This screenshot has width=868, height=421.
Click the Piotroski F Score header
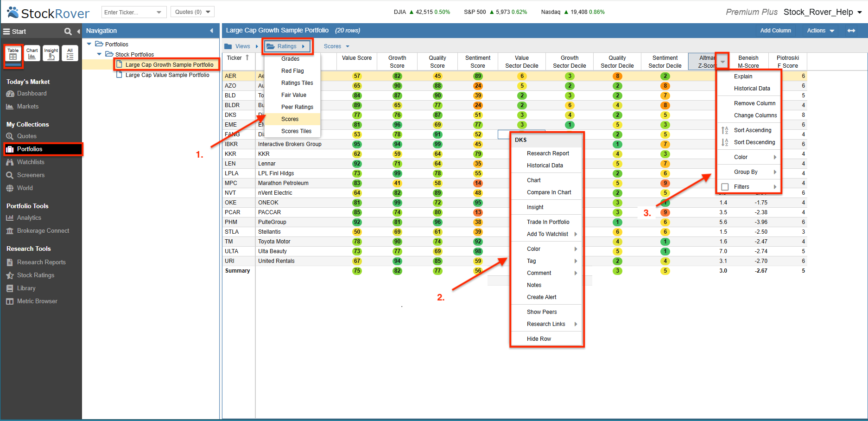(x=787, y=62)
